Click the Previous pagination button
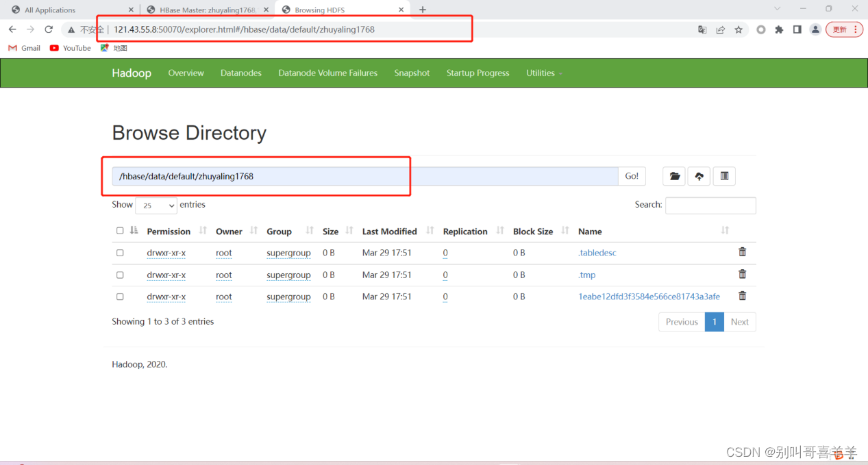This screenshot has width=868, height=465. [x=682, y=322]
